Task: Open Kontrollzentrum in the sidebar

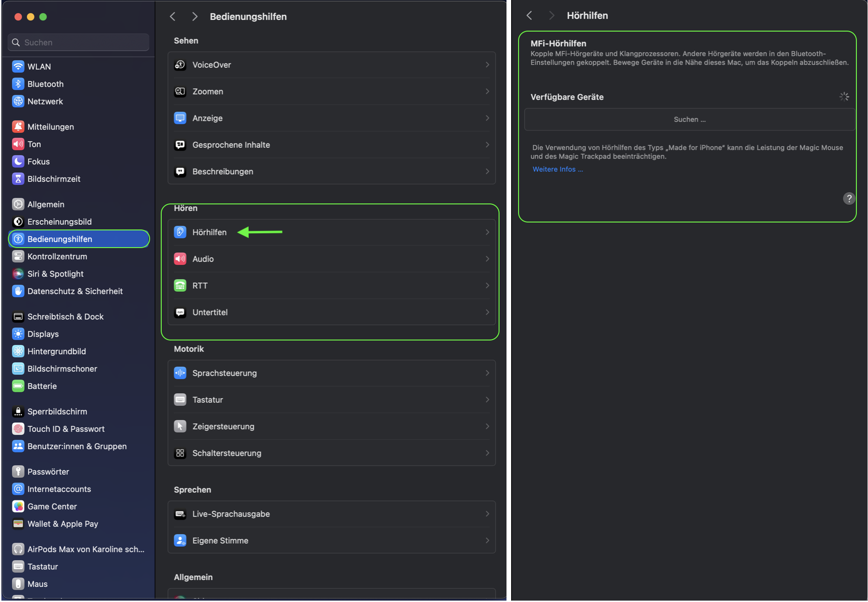Action: pyautogui.click(x=57, y=257)
